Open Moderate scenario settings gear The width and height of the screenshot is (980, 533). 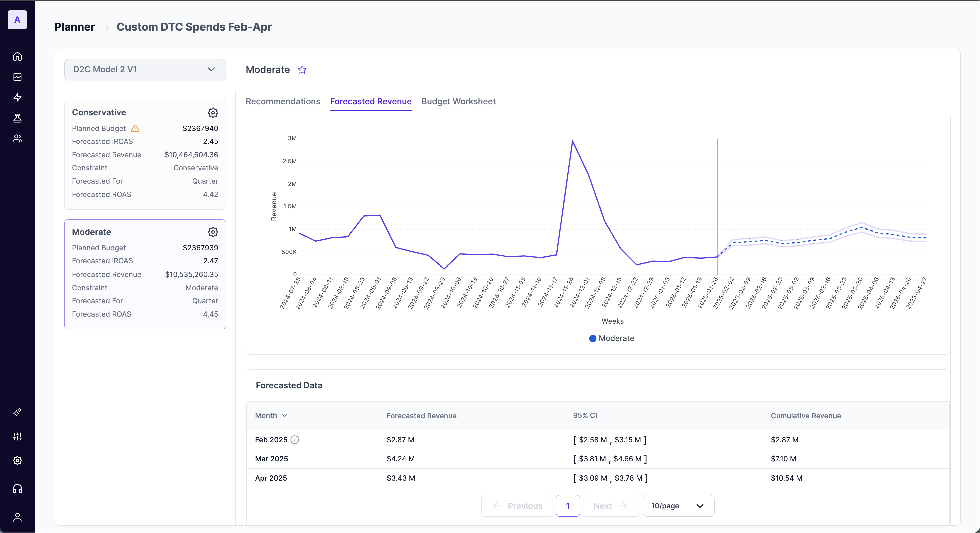(213, 232)
